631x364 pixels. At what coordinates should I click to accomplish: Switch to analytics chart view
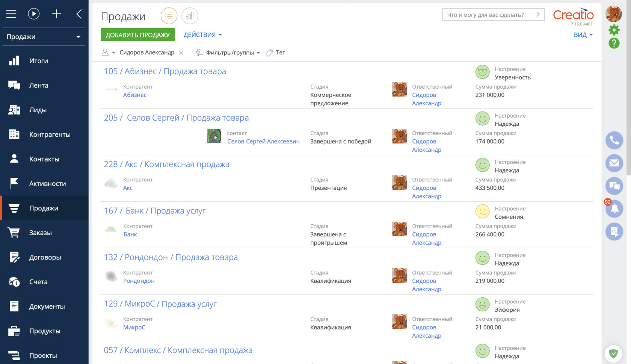(x=190, y=16)
